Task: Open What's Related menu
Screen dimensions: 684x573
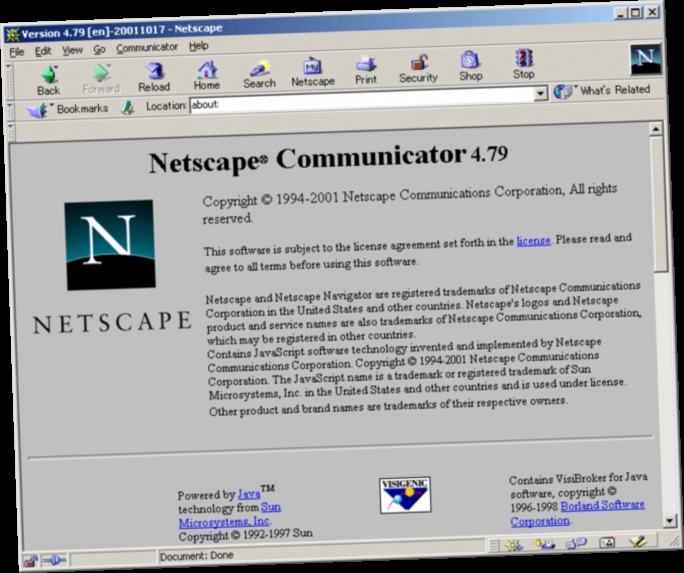Action: [x=602, y=91]
